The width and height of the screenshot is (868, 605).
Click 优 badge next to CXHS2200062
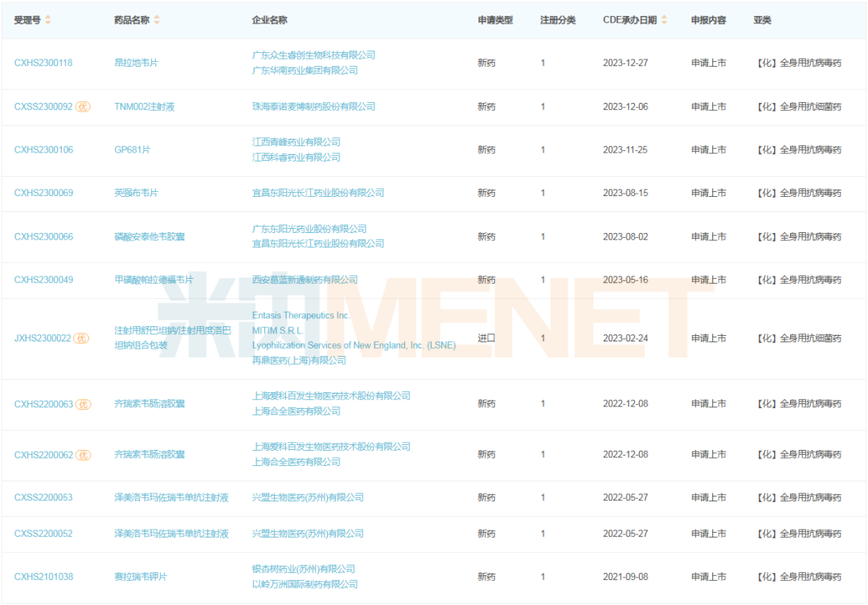click(84, 455)
